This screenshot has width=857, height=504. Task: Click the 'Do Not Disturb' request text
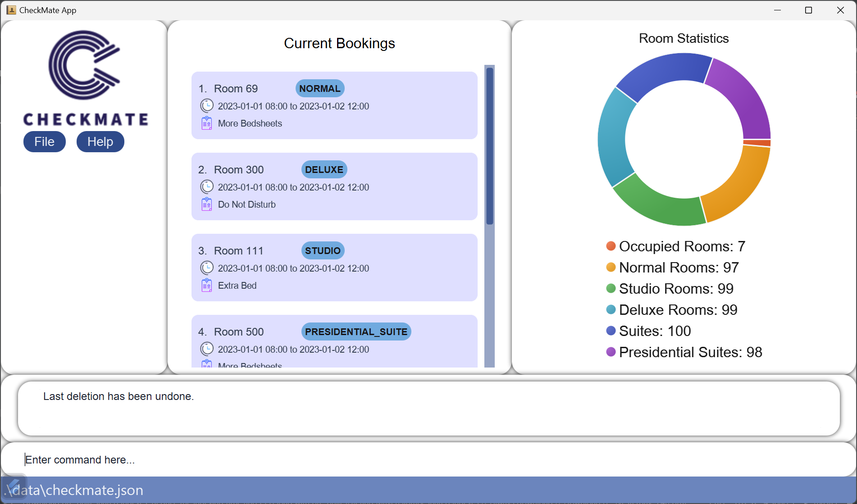pos(247,204)
